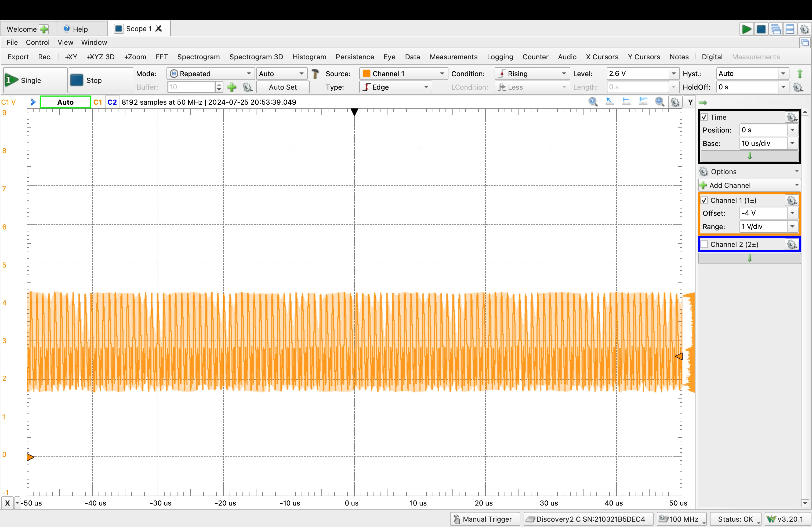Click the Buffer stepper up arrow

click(x=219, y=84)
